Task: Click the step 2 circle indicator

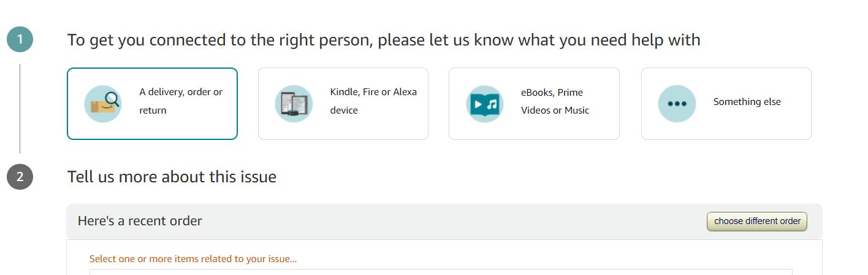Action: pos(20,177)
